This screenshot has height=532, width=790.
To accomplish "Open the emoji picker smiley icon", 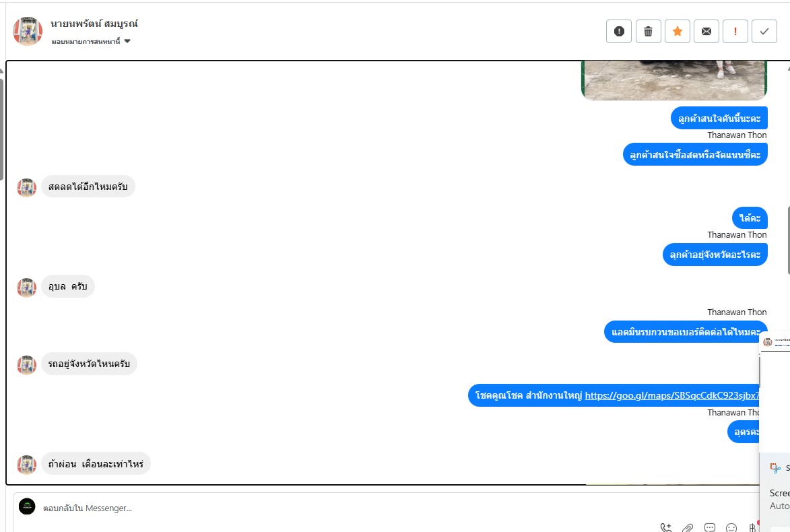I will [x=731, y=527].
